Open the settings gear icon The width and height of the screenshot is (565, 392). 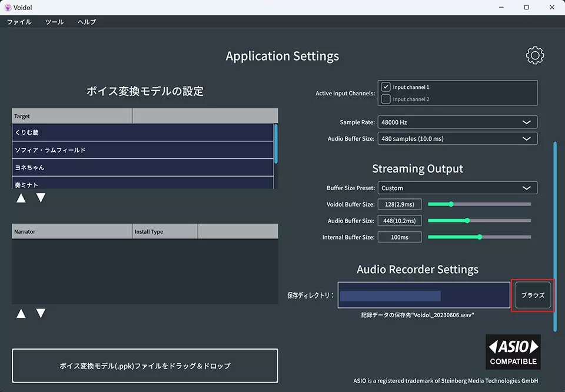tap(535, 55)
